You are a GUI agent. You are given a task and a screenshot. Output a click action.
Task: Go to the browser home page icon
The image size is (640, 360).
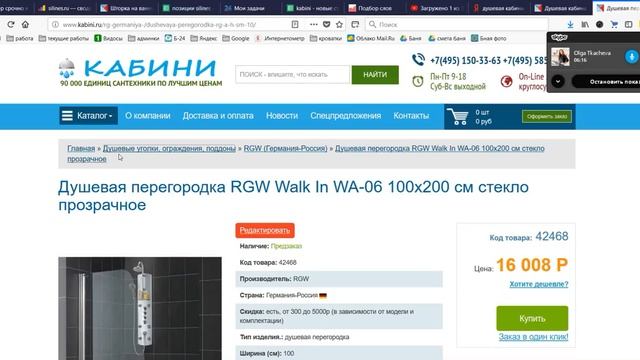pos(25,24)
